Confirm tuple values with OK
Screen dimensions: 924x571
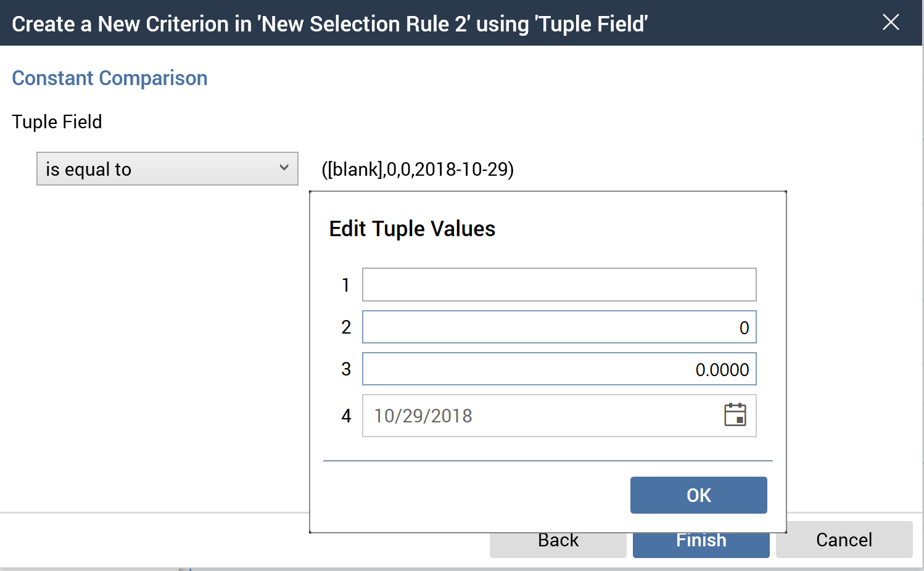(x=698, y=495)
